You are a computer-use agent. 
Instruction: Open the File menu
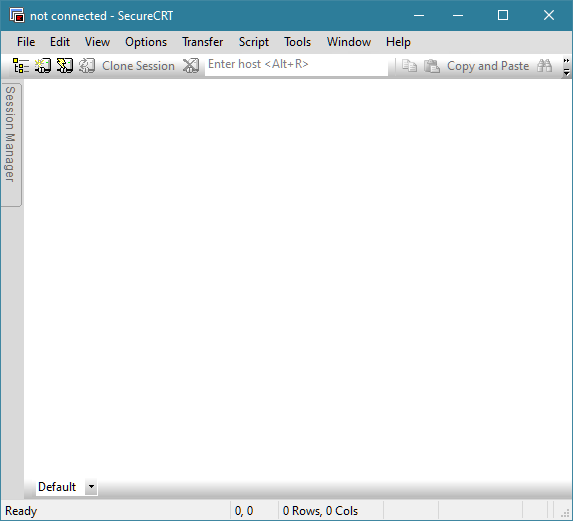click(x=26, y=42)
